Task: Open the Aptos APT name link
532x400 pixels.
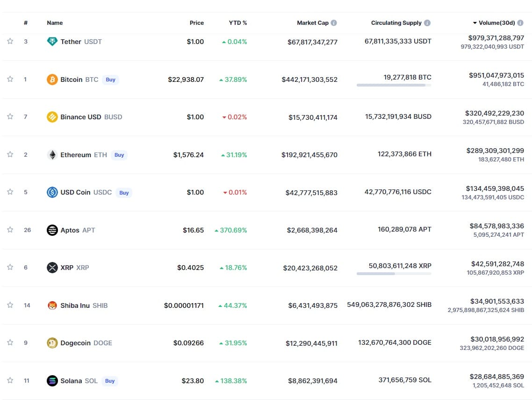Action: pyautogui.click(x=78, y=230)
